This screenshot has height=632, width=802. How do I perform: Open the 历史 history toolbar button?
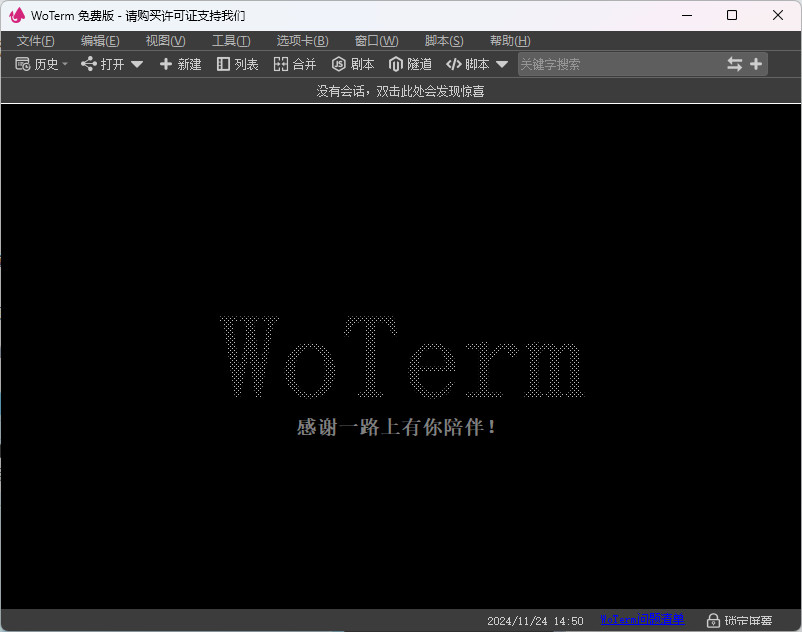pos(40,64)
